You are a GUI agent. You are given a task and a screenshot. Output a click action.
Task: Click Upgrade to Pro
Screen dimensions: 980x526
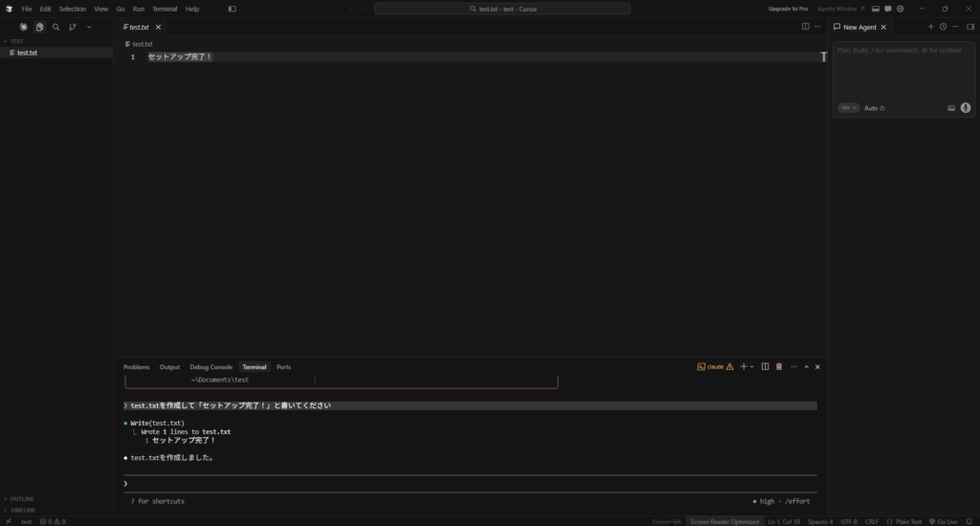[x=788, y=9]
